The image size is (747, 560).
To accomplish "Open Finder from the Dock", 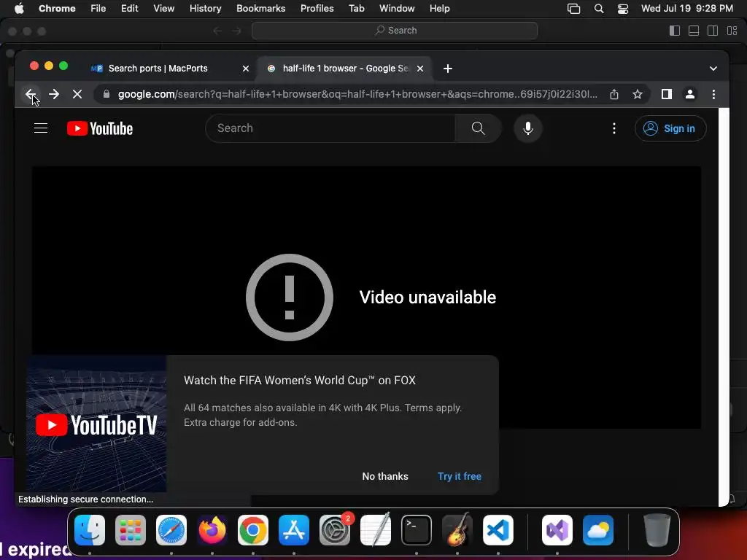I will pos(90,530).
